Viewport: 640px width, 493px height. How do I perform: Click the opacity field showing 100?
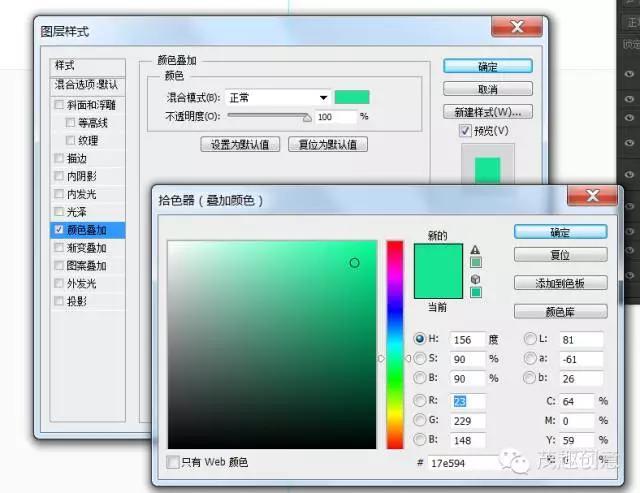(x=336, y=117)
